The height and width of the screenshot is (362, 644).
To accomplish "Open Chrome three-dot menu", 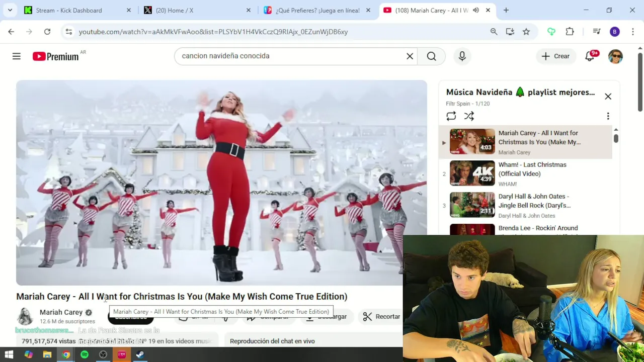I will (x=632, y=32).
